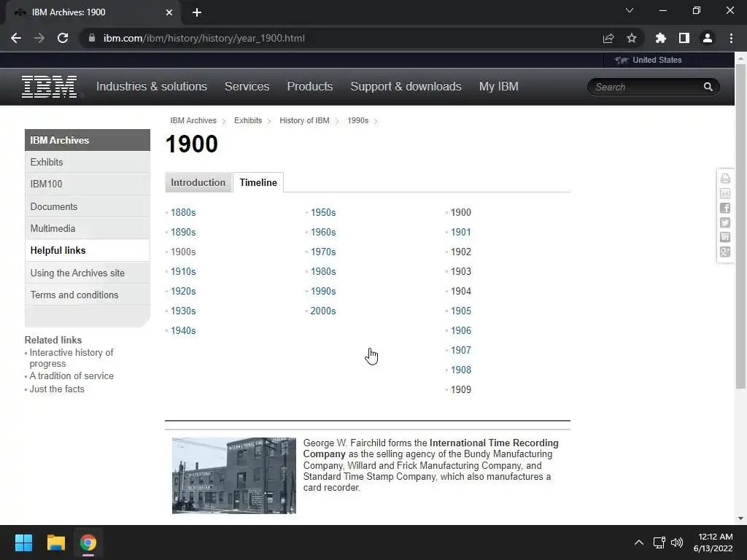747x560 pixels.
Task: Go back with browser back arrow
Action: (x=16, y=38)
